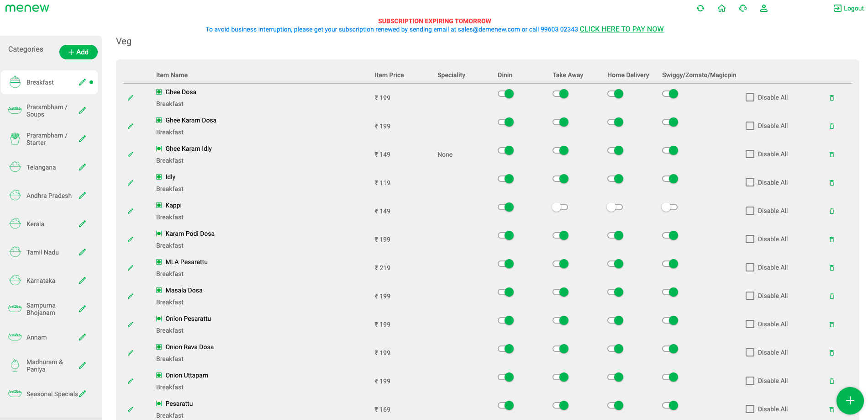
Task: Open the support headset icon
Action: pyautogui.click(x=743, y=8)
